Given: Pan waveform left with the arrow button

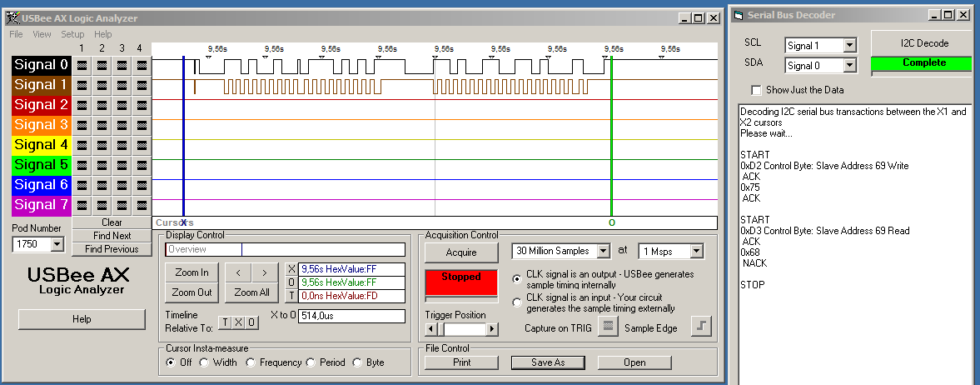Looking at the screenshot, I should 238,272.
